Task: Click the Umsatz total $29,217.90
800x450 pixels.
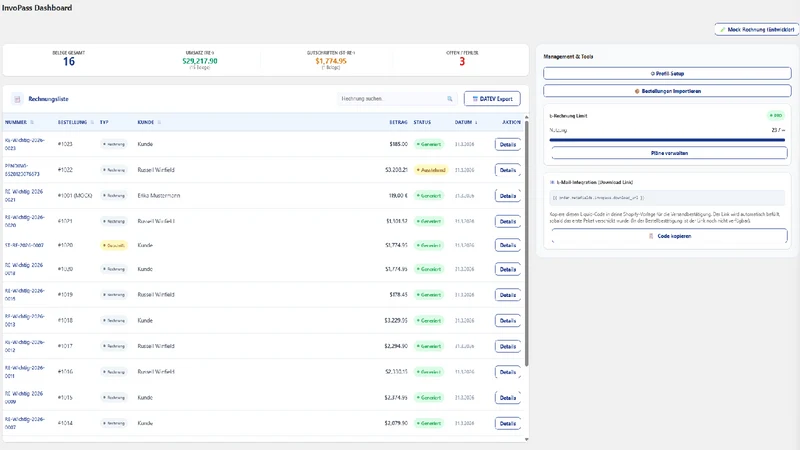Action: coord(200,61)
